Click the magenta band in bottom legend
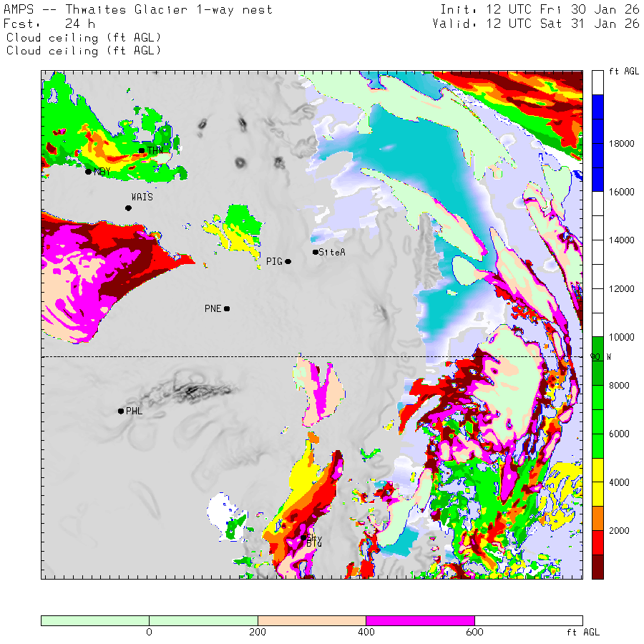This screenshot has height=644, width=644. click(420, 620)
